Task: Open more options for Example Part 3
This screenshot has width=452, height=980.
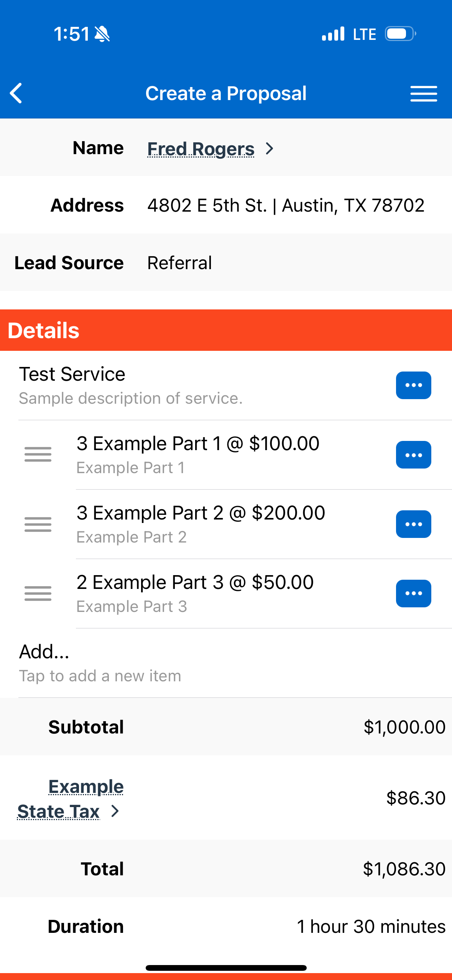Action: tap(413, 594)
